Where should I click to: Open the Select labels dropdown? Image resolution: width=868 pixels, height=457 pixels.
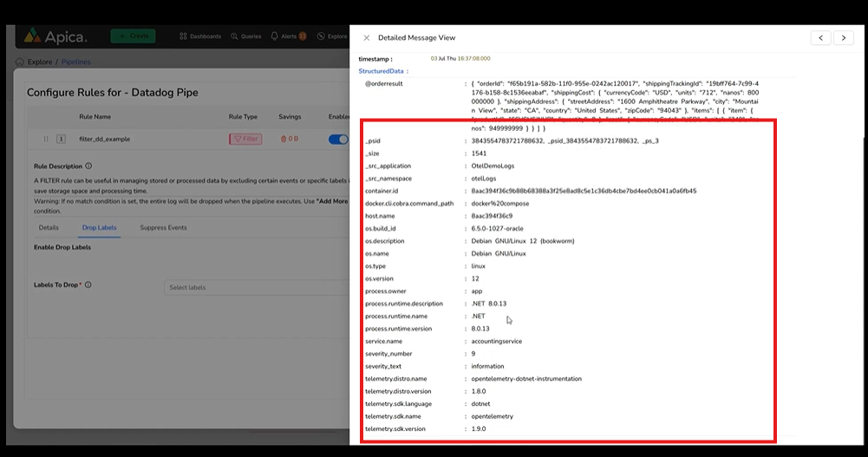pos(256,287)
